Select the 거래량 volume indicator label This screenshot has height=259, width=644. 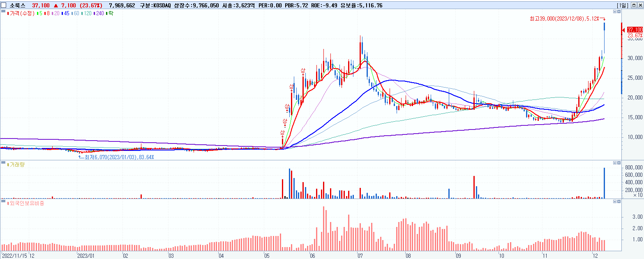coord(16,164)
